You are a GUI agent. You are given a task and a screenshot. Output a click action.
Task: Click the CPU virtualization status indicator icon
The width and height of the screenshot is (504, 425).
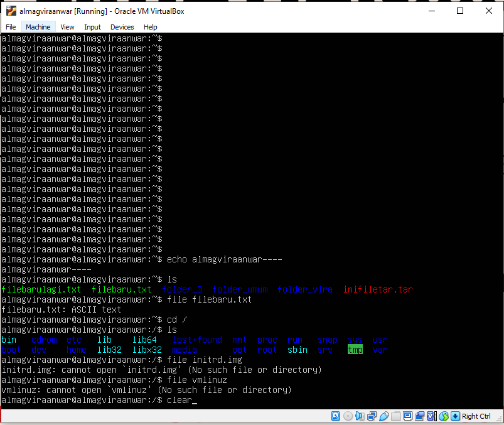click(x=432, y=416)
